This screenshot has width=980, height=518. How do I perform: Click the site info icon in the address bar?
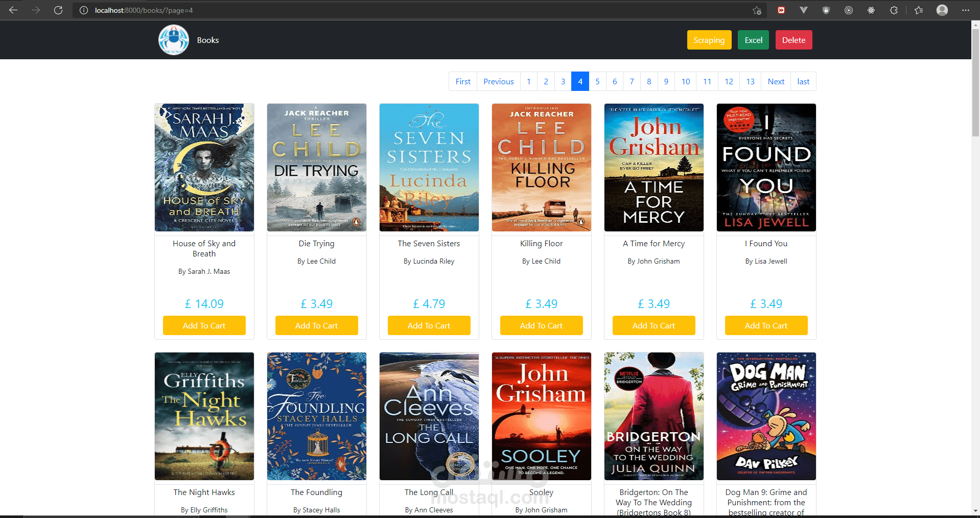click(84, 10)
